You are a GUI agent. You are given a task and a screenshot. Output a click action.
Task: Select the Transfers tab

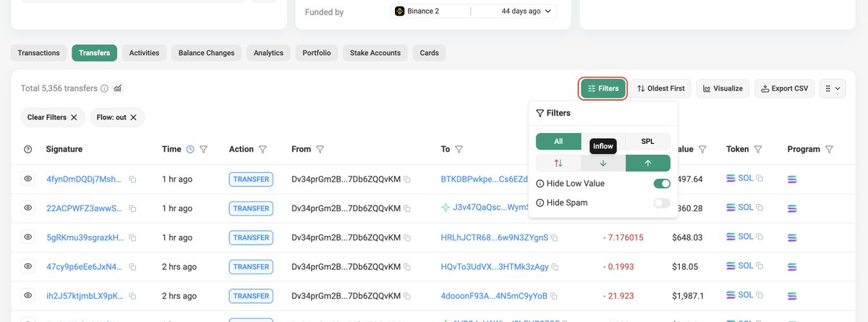[x=94, y=53]
